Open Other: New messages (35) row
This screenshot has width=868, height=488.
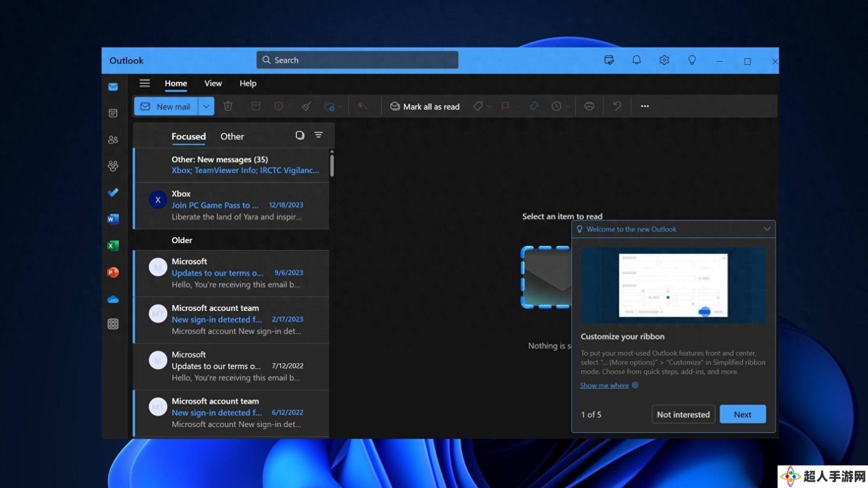[231, 165]
